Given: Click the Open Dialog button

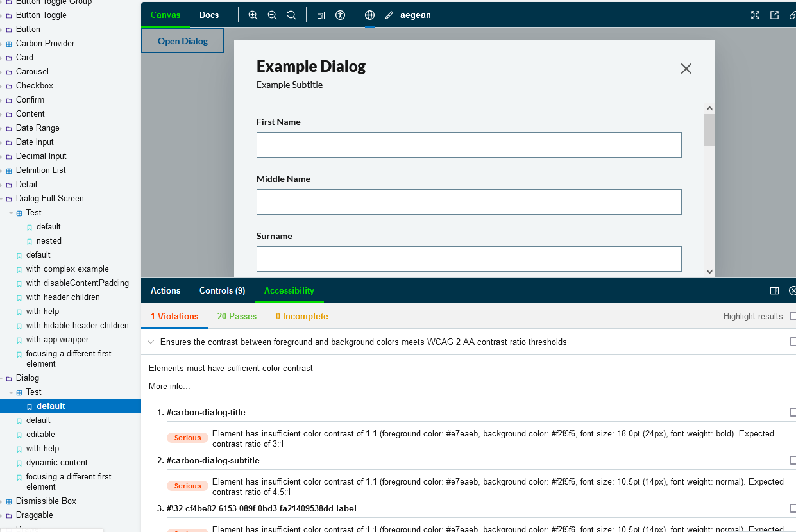Looking at the screenshot, I should [183, 41].
